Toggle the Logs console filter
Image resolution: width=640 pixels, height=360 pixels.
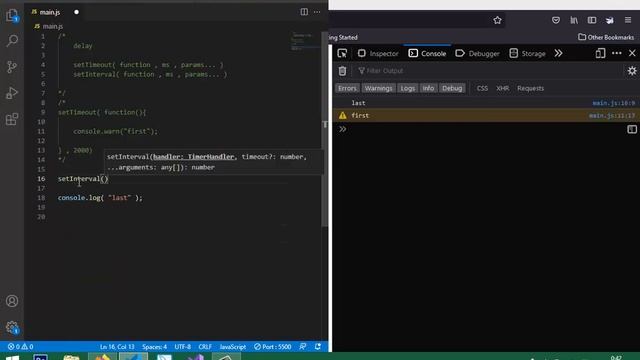click(x=407, y=88)
